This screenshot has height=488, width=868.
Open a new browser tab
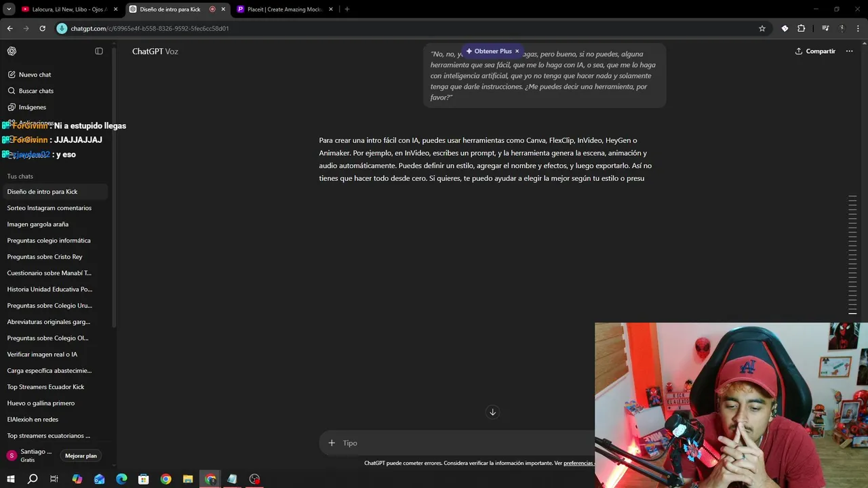347,9
